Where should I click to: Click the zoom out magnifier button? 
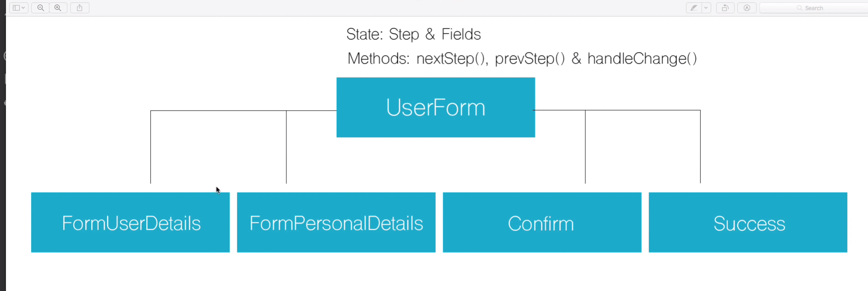point(40,8)
